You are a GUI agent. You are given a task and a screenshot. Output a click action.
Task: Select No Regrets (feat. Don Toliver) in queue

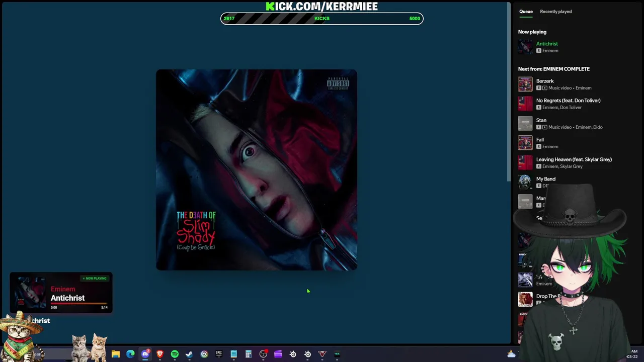[568, 101]
